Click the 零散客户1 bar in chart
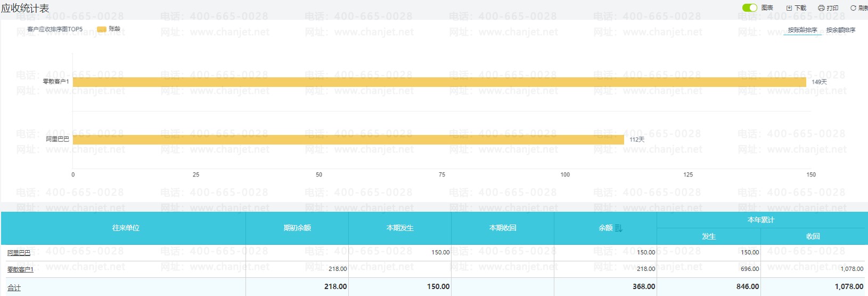The height and width of the screenshot is (296, 868). coord(439,82)
